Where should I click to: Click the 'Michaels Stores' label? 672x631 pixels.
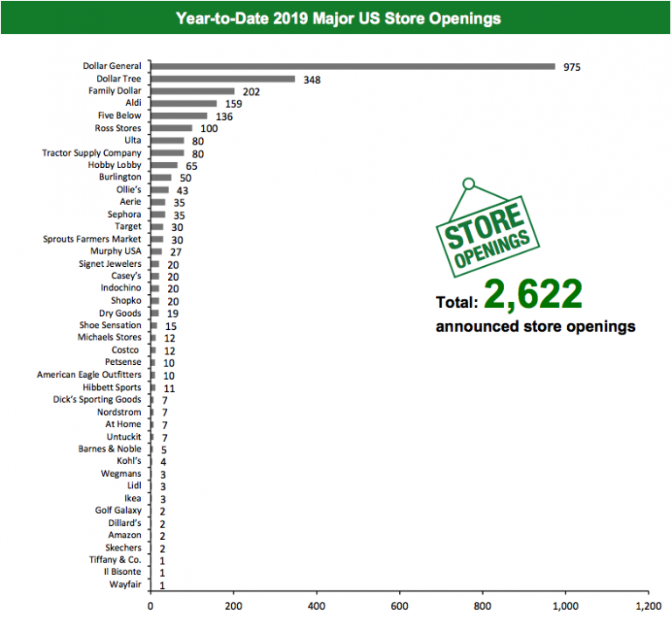tap(109, 337)
